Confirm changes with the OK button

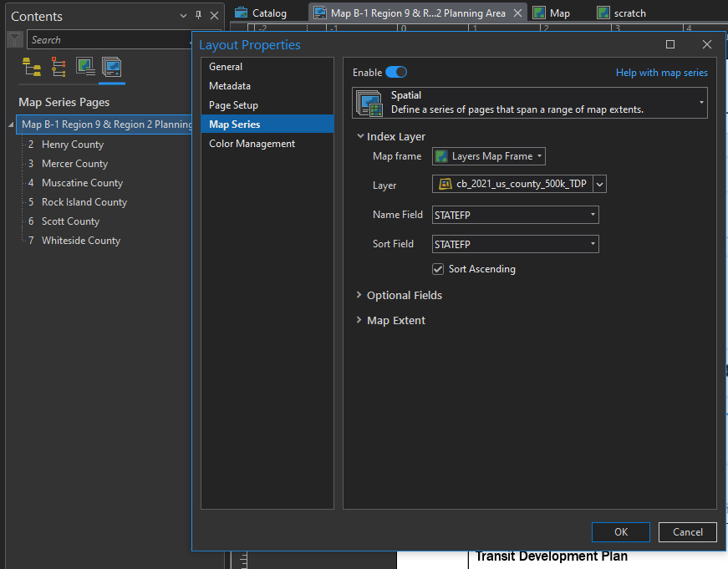[620, 531]
